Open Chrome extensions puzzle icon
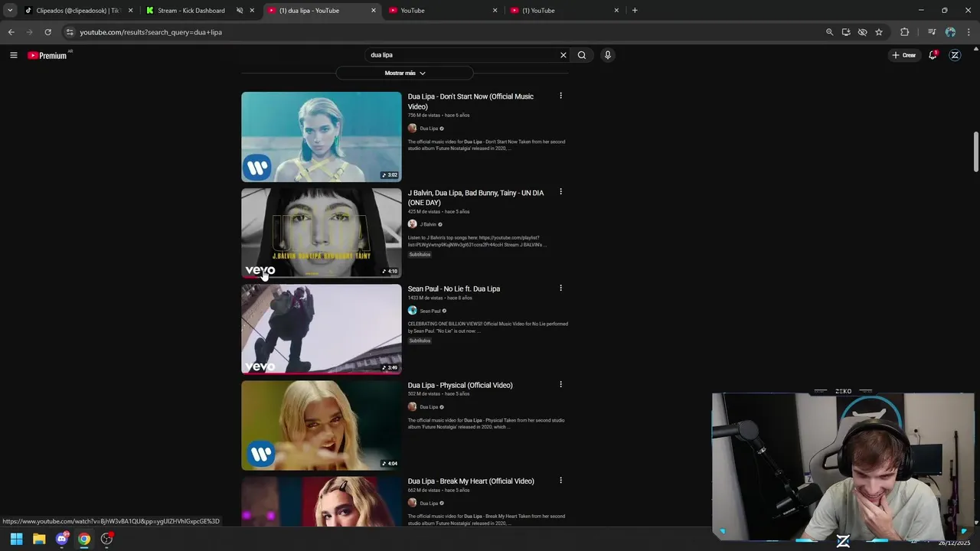Image resolution: width=980 pixels, height=551 pixels. [905, 32]
